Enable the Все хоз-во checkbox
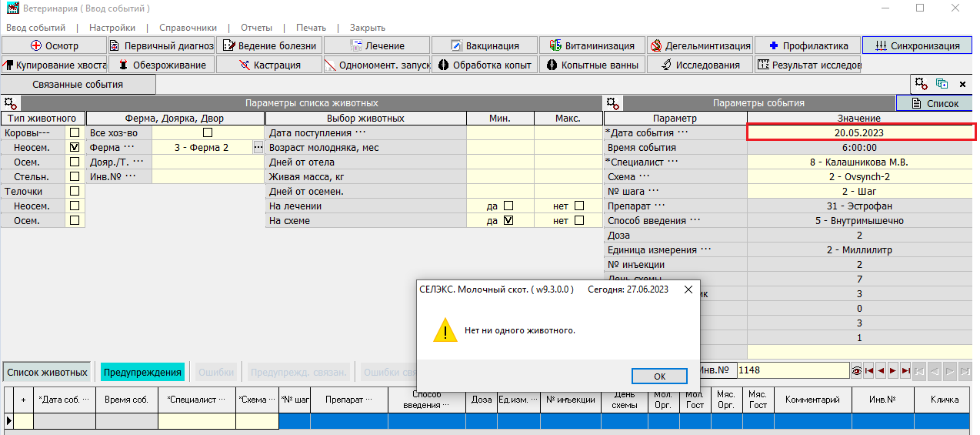The height and width of the screenshot is (435, 980). point(208,132)
